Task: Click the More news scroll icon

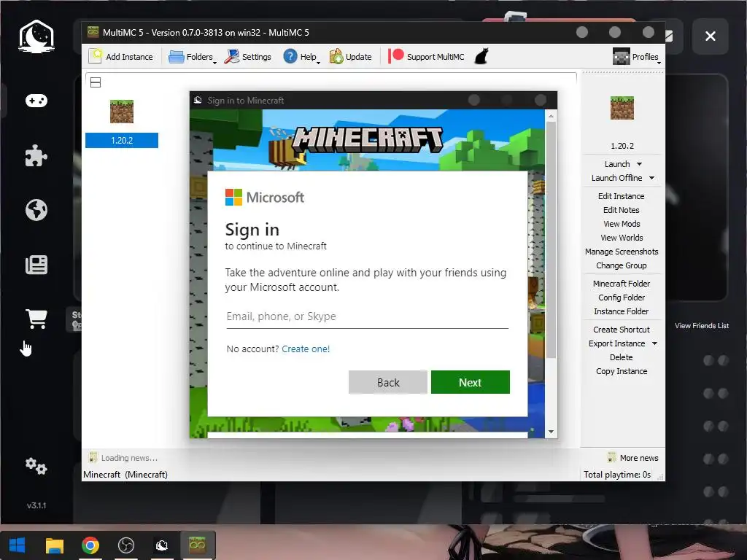Action: [612, 457]
